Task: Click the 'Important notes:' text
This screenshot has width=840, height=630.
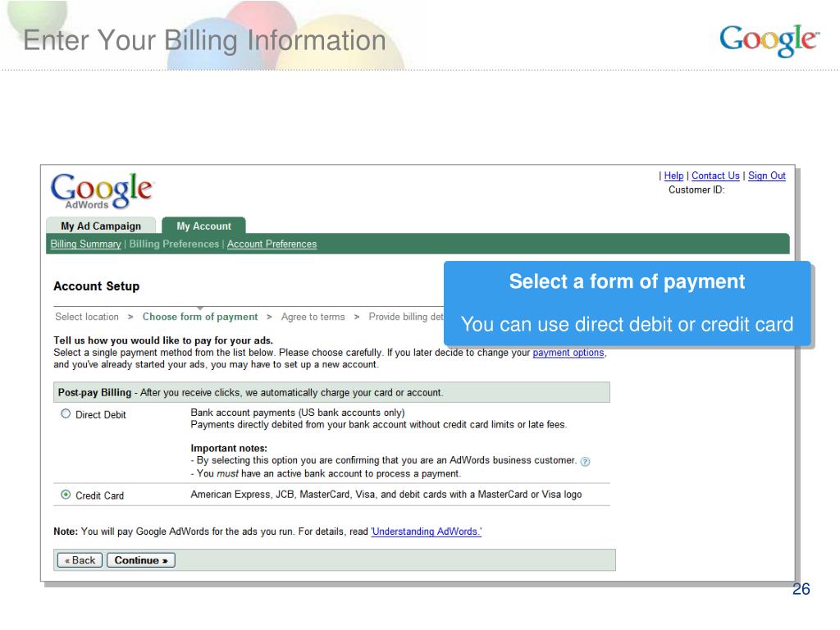Action: click(229, 448)
